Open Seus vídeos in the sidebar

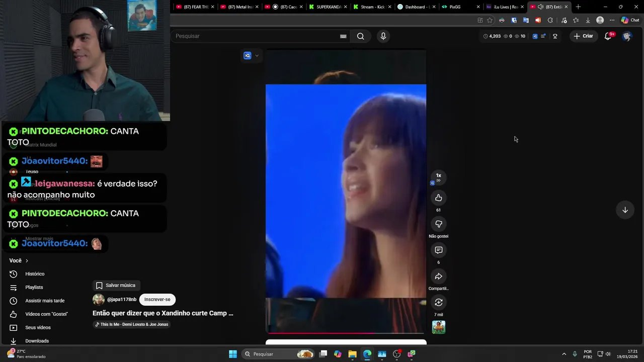[38, 328]
